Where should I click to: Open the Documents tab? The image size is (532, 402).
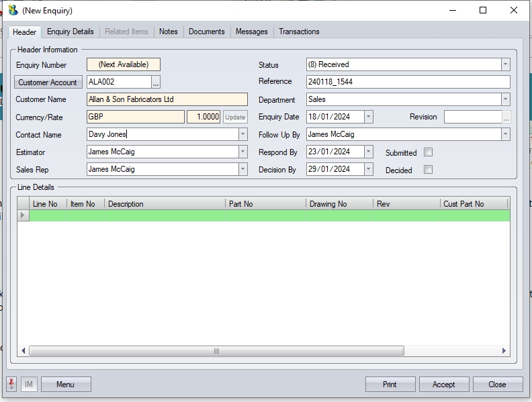[206, 32]
